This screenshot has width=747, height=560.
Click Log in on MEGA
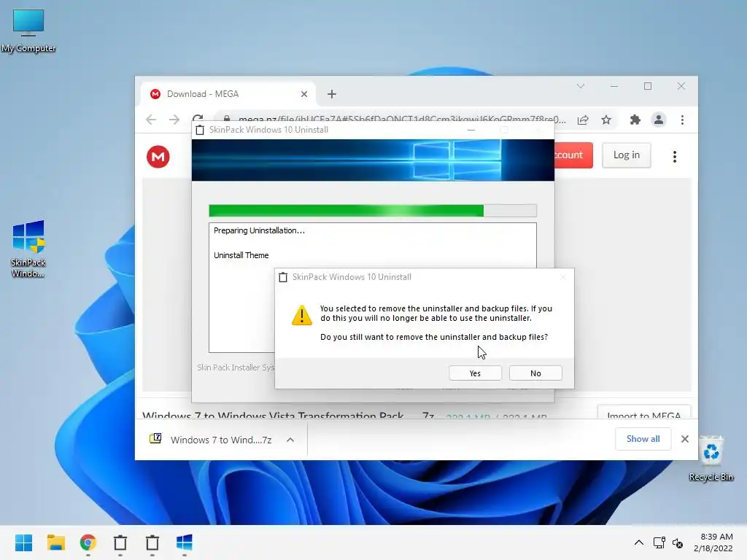(x=627, y=155)
